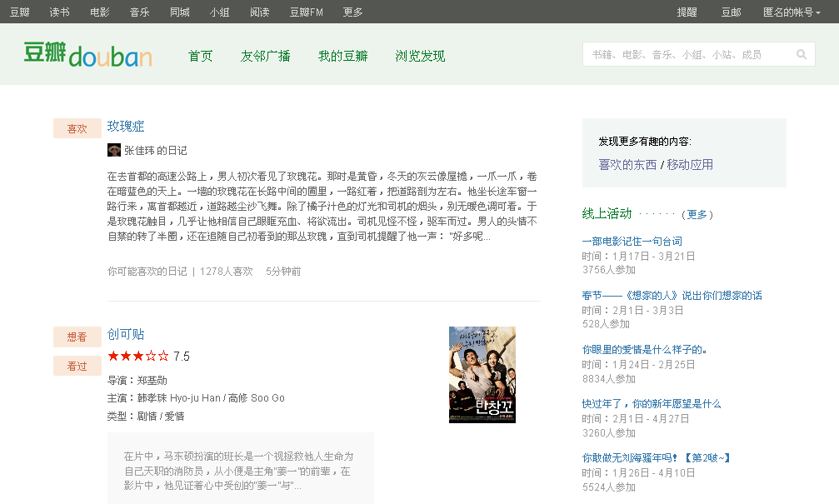Image resolution: width=839 pixels, height=504 pixels.
Task: Click 张佳玮's avatar icon
Action: [x=114, y=150]
